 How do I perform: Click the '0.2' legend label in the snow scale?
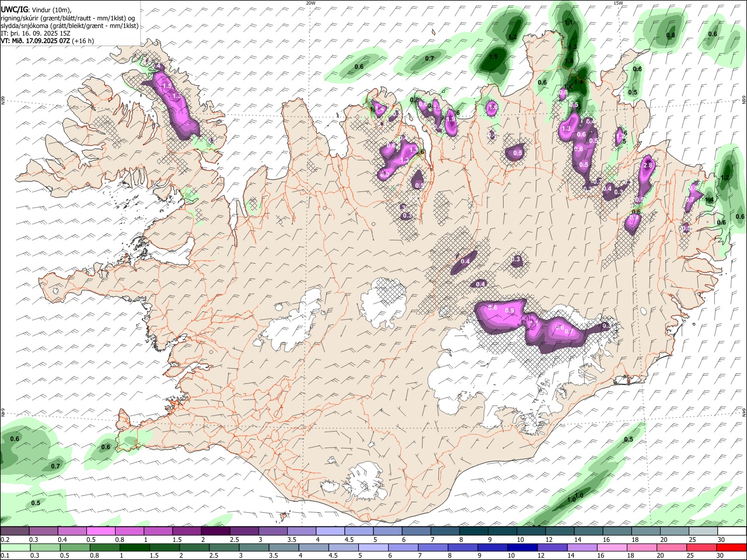(x=5, y=540)
